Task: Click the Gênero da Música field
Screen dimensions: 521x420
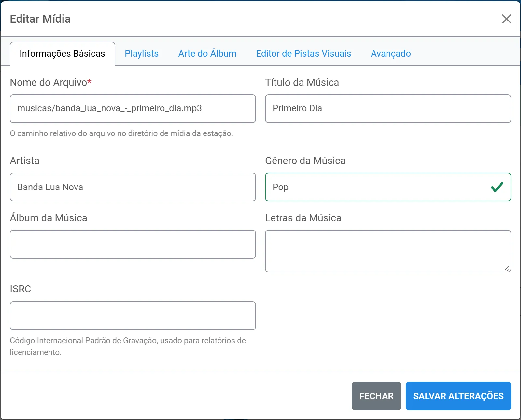Action: click(388, 187)
